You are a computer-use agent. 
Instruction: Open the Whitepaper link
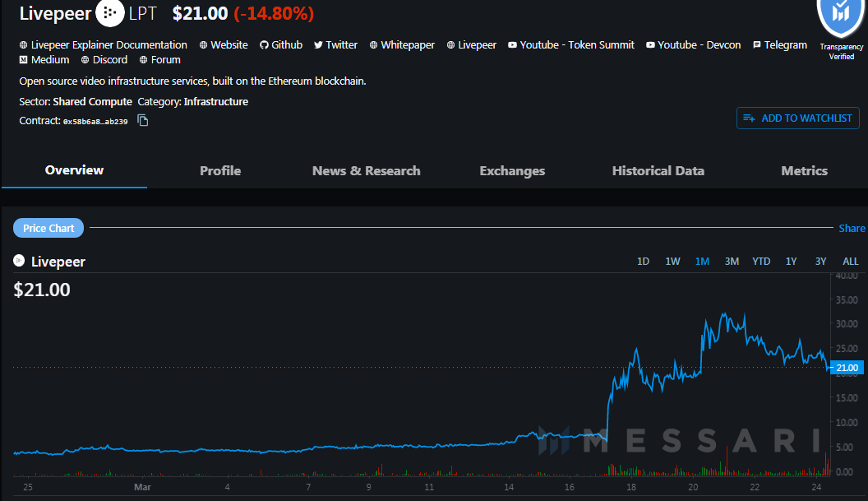tap(408, 45)
